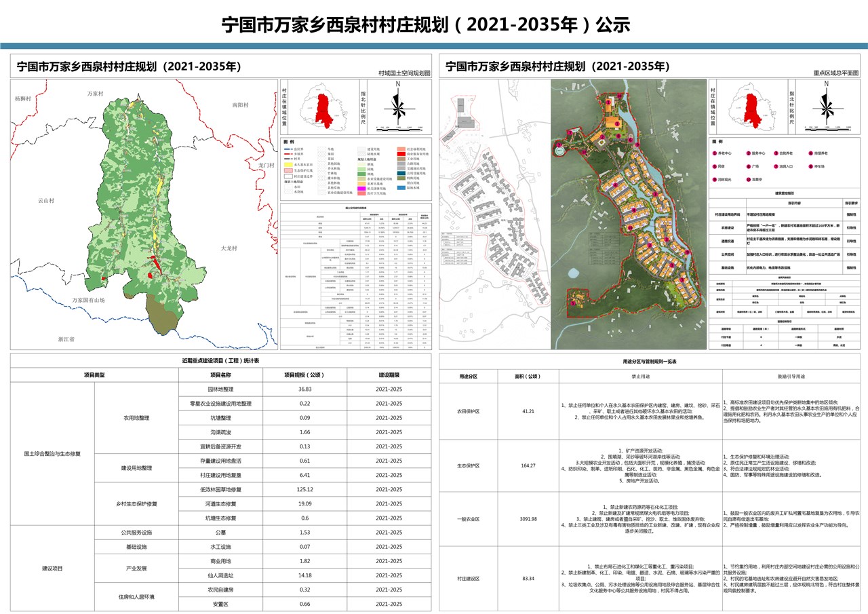Pick the yellow 永久基本农田 legend swatch

pyautogui.click(x=288, y=165)
